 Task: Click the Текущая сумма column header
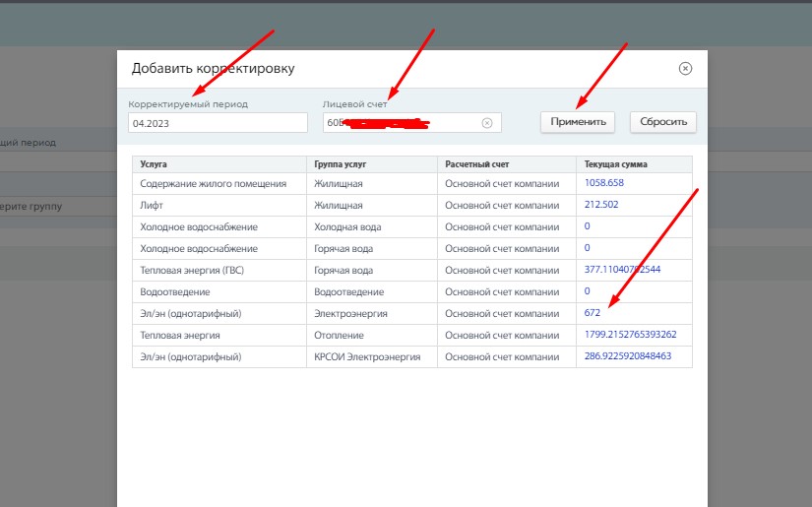tap(615, 162)
